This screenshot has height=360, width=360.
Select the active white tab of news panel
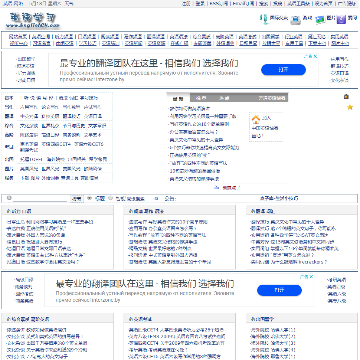pos(178,98)
